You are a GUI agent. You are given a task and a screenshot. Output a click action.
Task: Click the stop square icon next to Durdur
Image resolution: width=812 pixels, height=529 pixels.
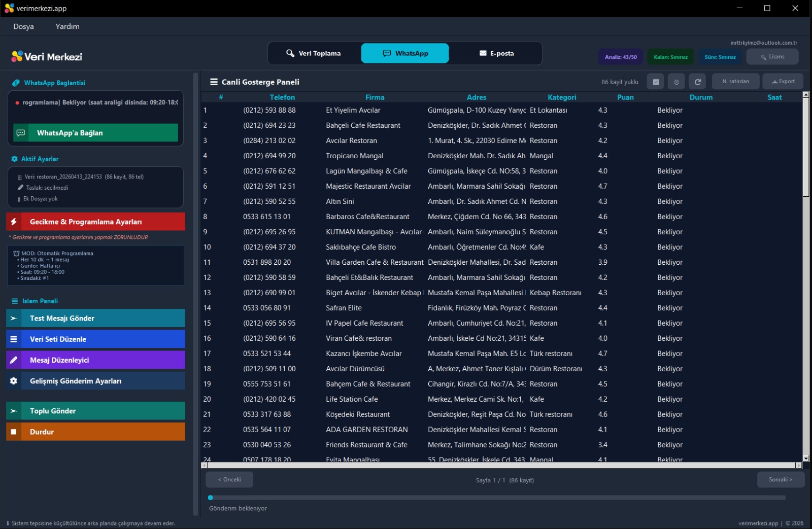14,432
